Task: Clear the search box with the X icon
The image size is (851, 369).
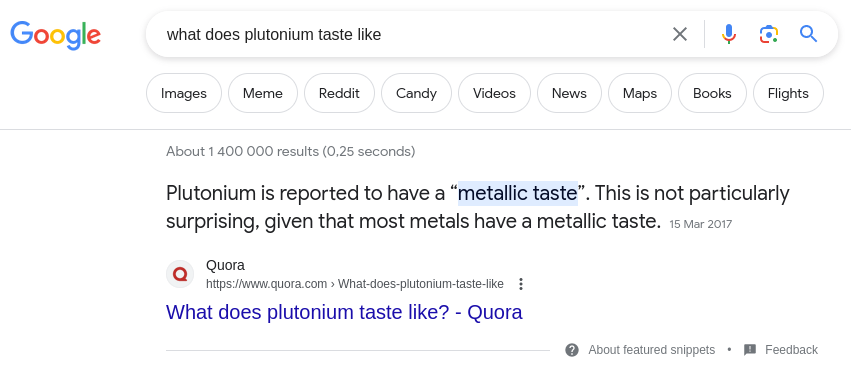Action: (x=679, y=34)
